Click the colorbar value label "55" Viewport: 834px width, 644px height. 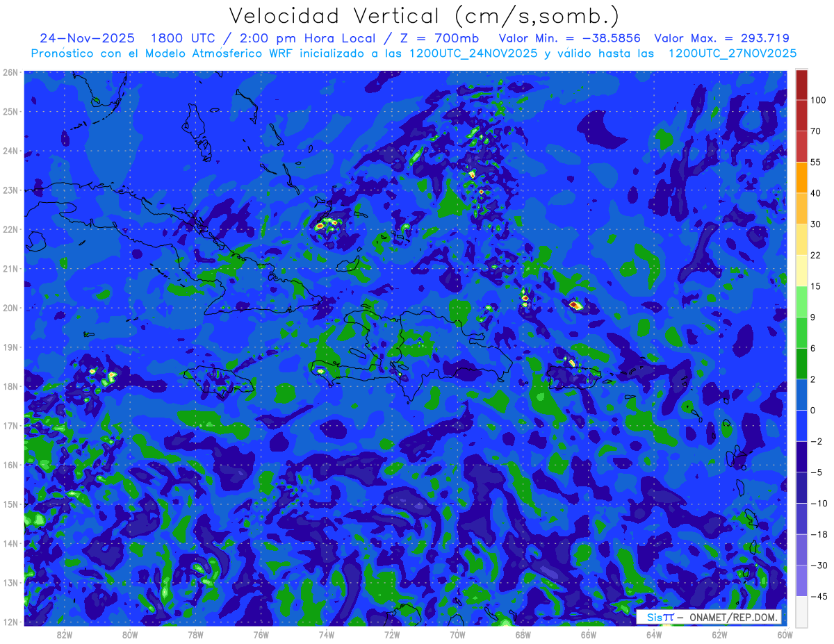click(816, 162)
